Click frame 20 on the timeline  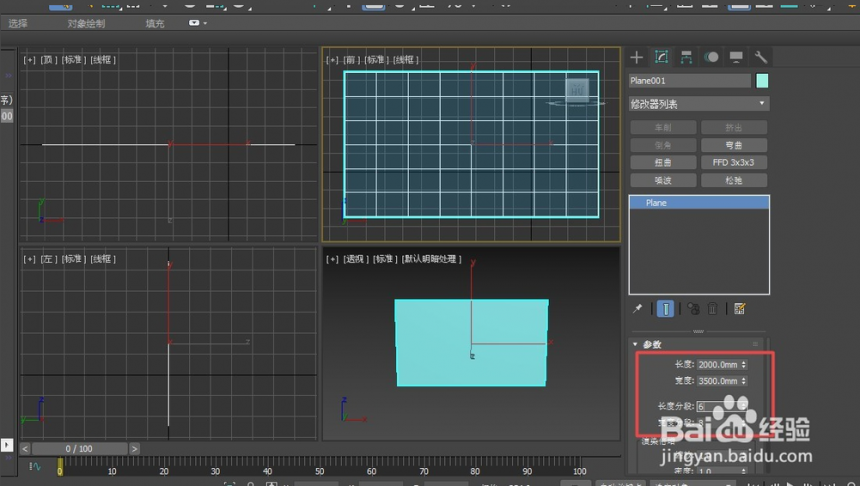(x=163, y=471)
